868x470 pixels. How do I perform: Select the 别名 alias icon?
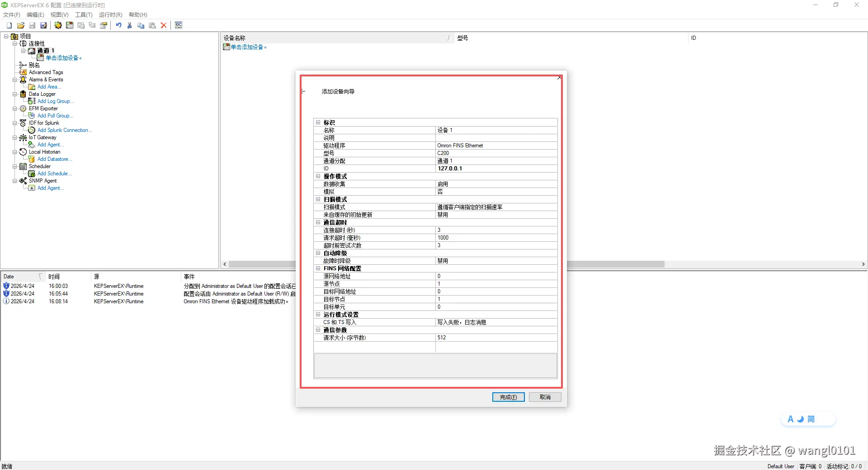[x=23, y=65]
